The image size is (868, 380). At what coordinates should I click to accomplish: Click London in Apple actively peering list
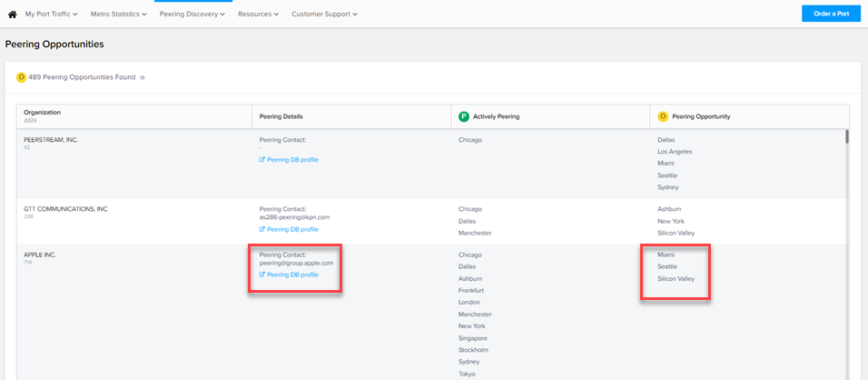469,303
